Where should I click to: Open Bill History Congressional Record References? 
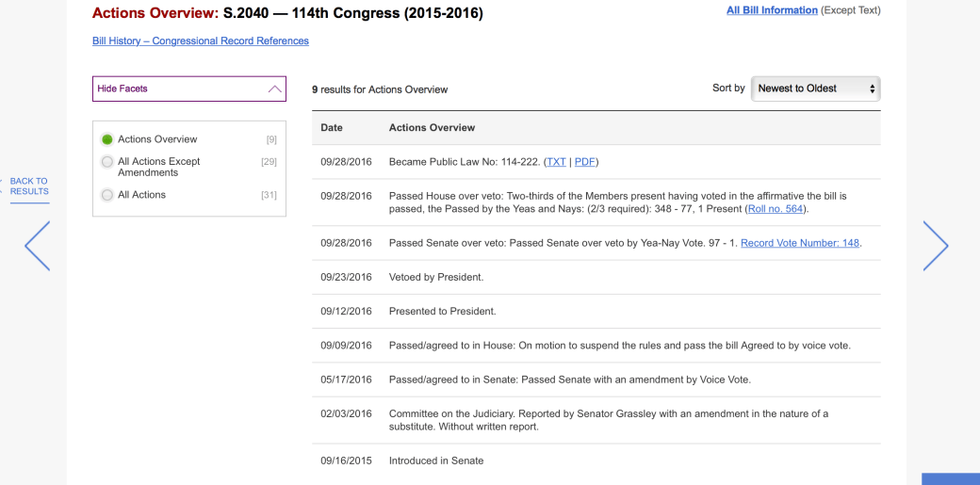(201, 41)
